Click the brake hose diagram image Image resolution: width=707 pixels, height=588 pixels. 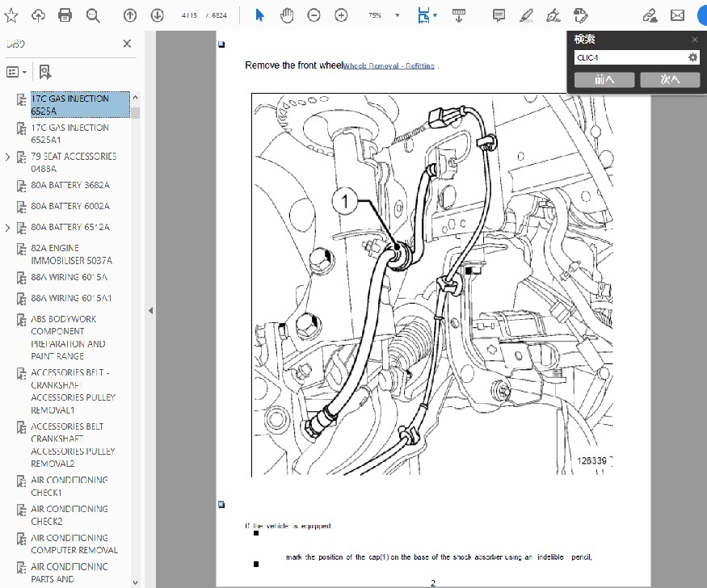point(432,285)
